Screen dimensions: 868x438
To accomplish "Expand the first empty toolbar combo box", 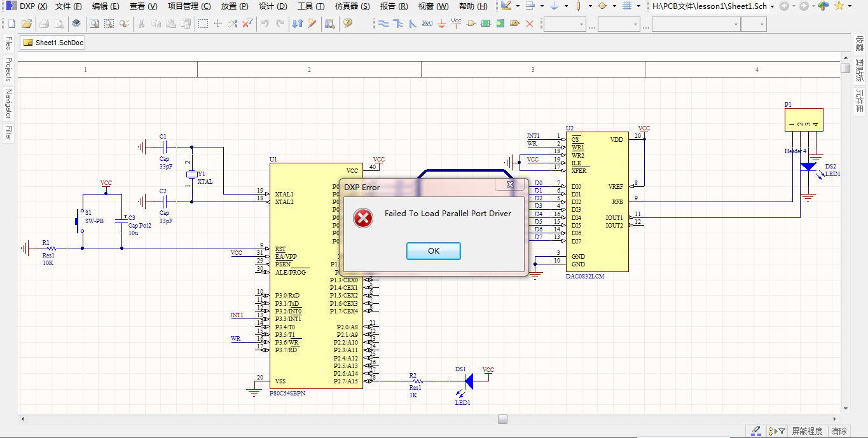I will [581, 24].
